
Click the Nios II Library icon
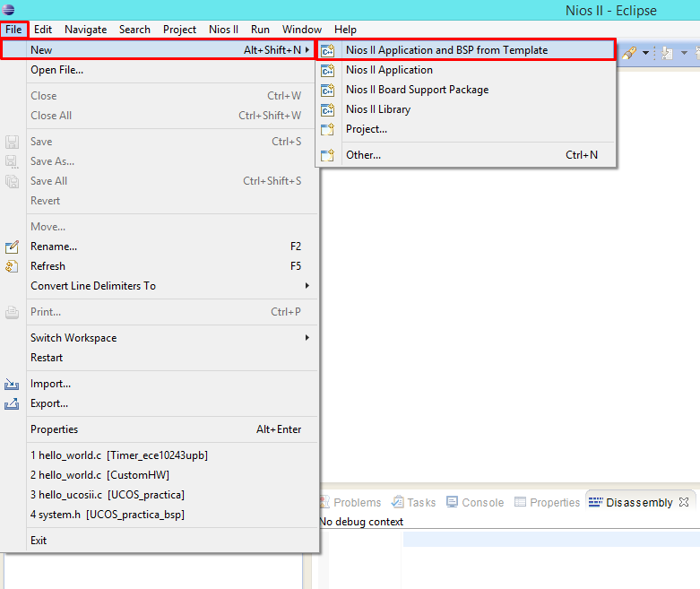328,109
